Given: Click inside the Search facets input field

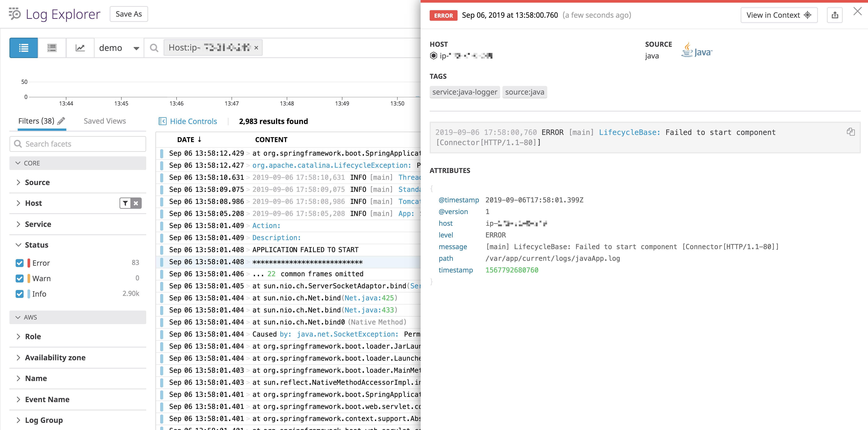Looking at the screenshot, I should pyautogui.click(x=77, y=144).
